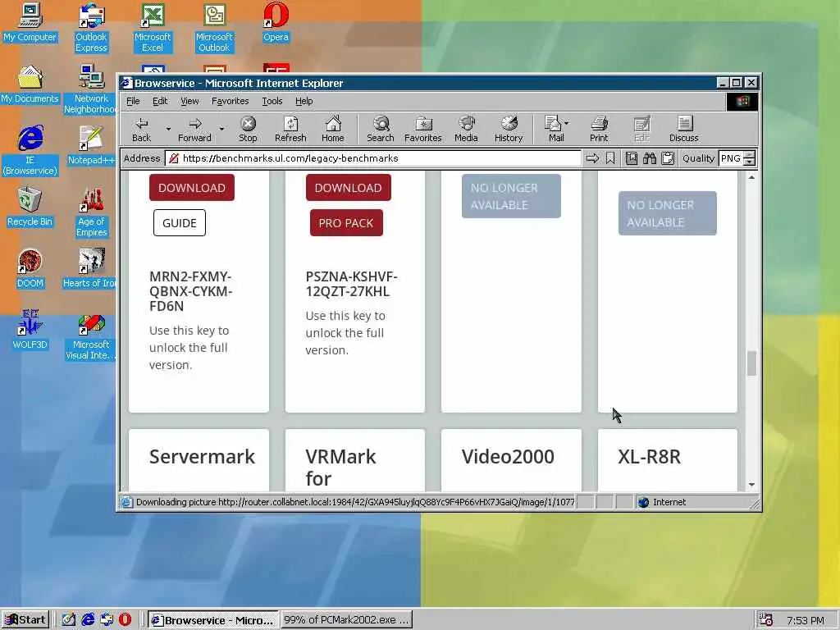Select Outlook Express desktop icon
The width and height of the screenshot is (840, 630).
click(x=91, y=28)
